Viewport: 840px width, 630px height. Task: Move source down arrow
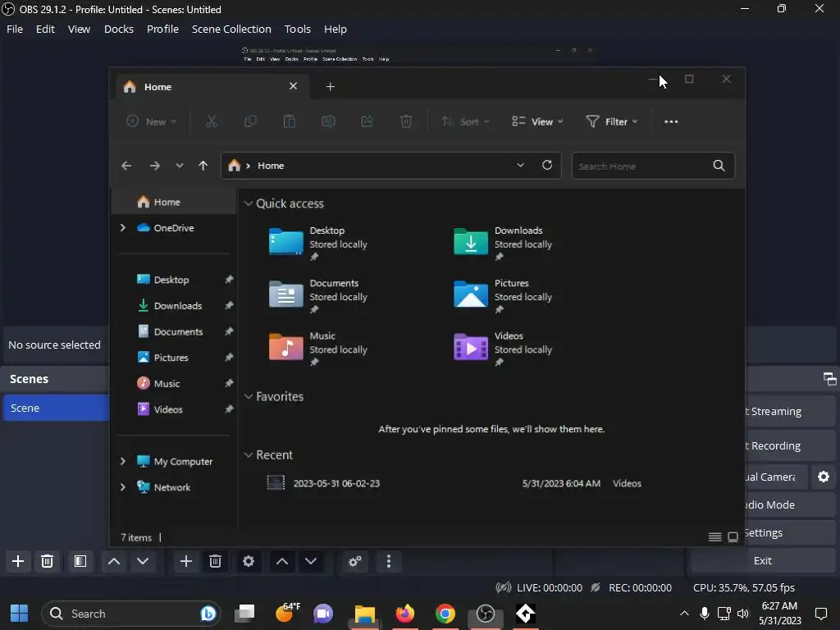(x=311, y=561)
